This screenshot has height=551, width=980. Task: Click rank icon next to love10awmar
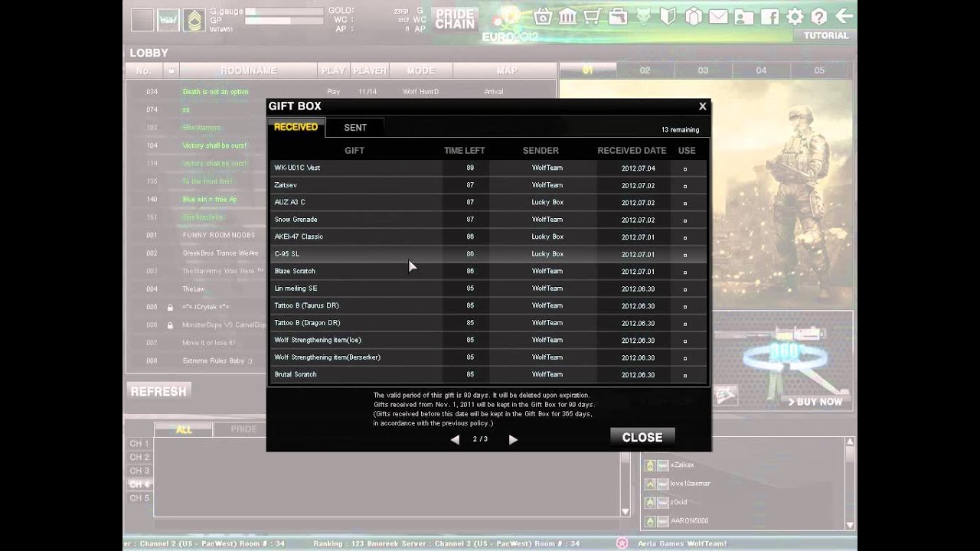pyautogui.click(x=650, y=484)
